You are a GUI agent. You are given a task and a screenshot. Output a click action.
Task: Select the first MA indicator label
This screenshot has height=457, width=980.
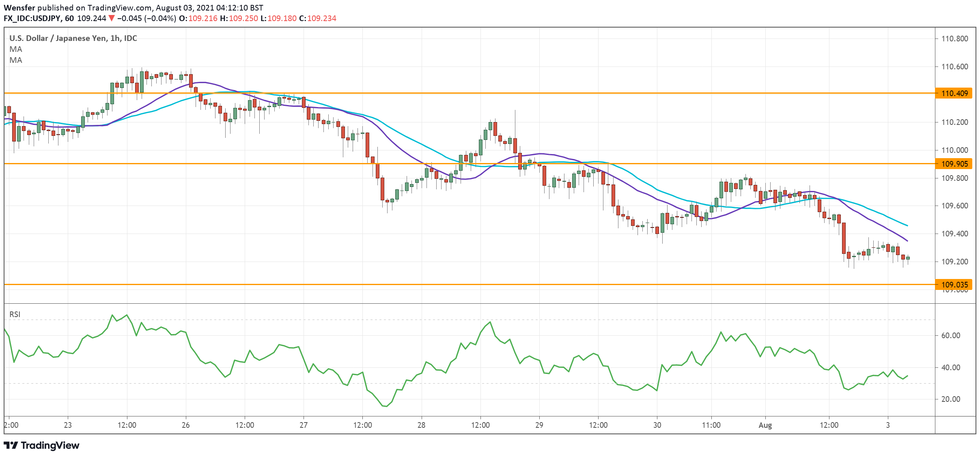pos(16,49)
